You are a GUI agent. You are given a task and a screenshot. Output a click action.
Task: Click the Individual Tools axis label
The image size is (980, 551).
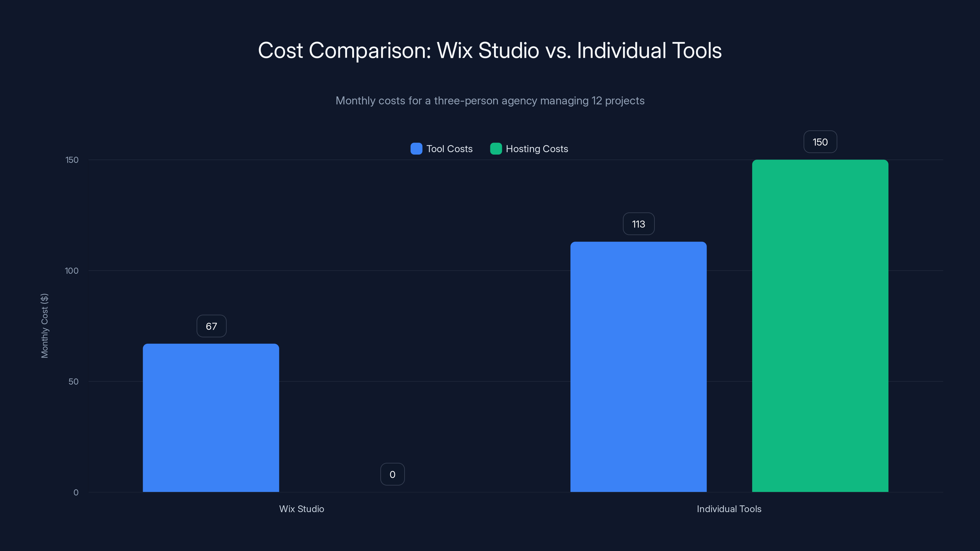(729, 509)
